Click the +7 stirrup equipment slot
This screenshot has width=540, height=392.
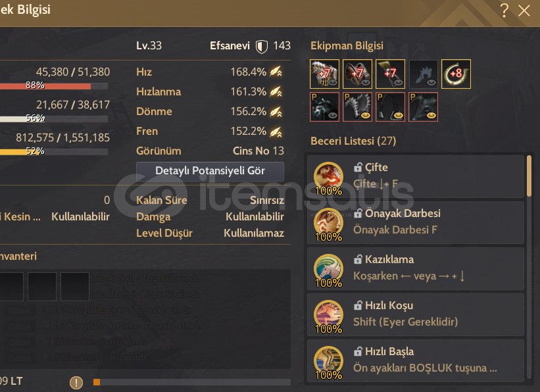tap(390, 74)
